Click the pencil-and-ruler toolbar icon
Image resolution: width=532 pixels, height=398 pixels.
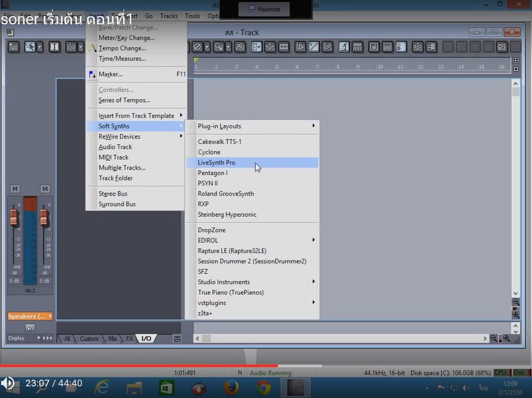tap(328, 47)
